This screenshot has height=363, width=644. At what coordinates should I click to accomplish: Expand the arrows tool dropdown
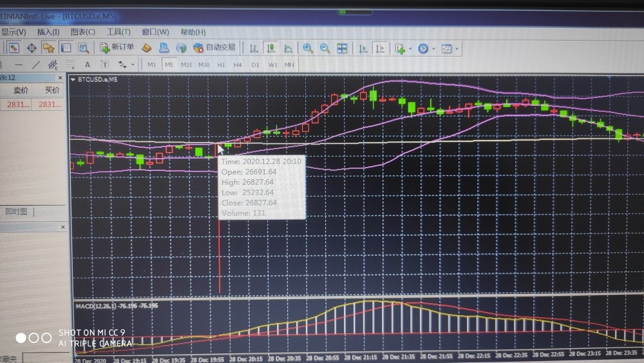pyautogui.click(x=133, y=65)
